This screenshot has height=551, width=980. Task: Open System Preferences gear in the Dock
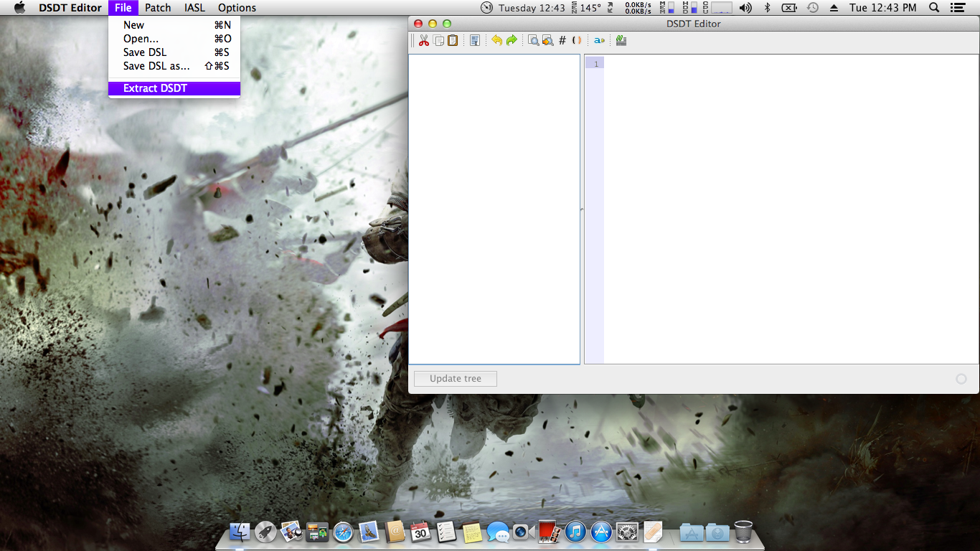tap(627, 532)
